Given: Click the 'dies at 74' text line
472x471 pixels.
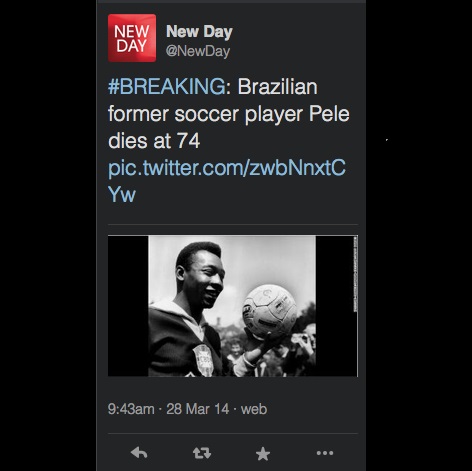Looking at the screenshot, I should [x=154, y=141].
